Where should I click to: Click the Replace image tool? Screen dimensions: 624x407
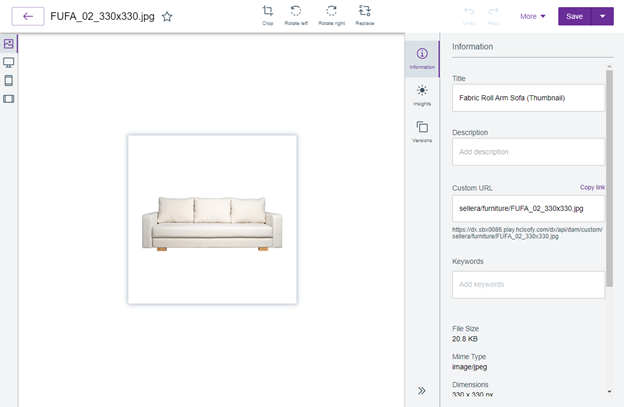(x=365, y=15)
